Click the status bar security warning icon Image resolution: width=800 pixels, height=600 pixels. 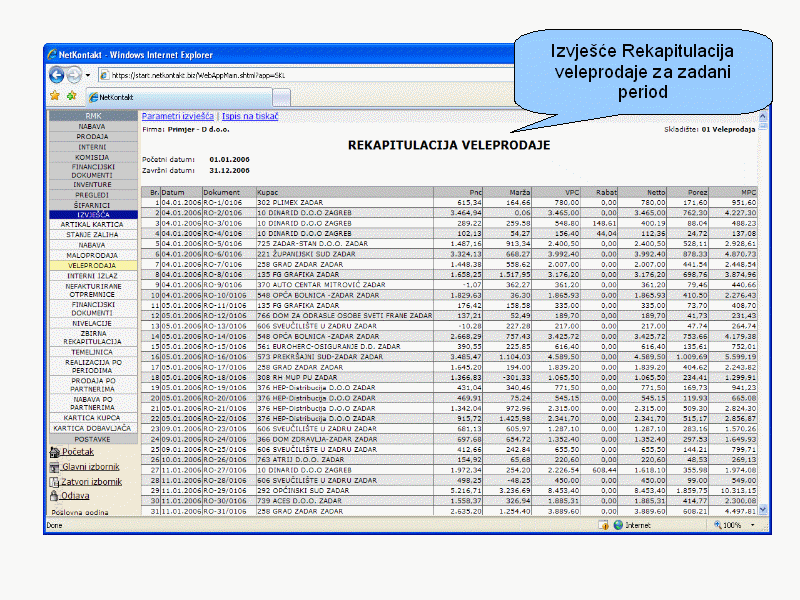point(604,525)
